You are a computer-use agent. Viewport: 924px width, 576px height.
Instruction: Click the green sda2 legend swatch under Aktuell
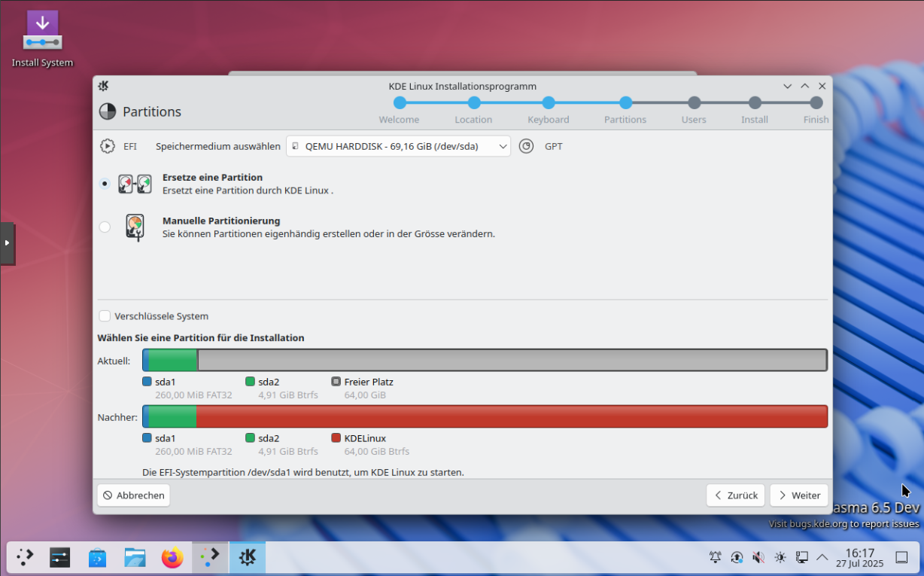pos(250,382)
